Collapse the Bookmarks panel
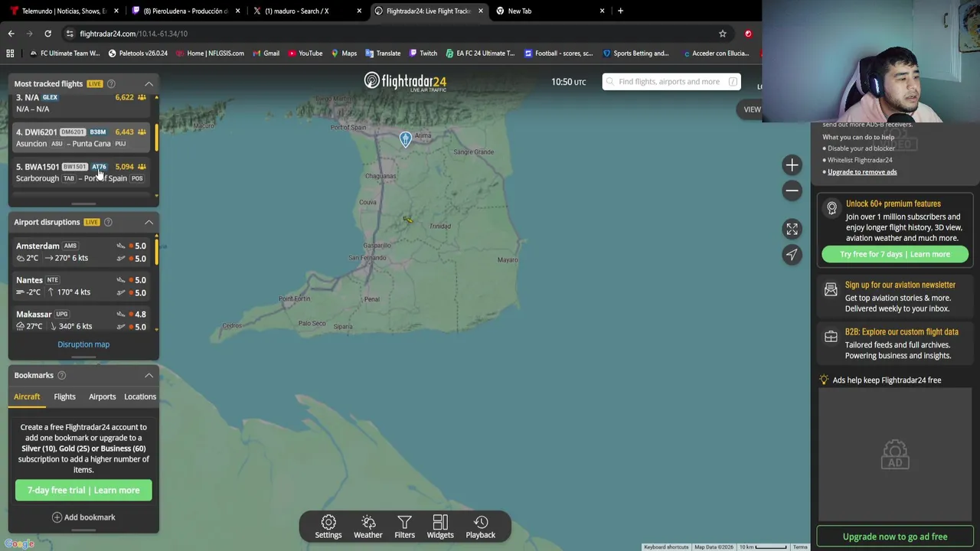The image size is (980, 551). 149,375
